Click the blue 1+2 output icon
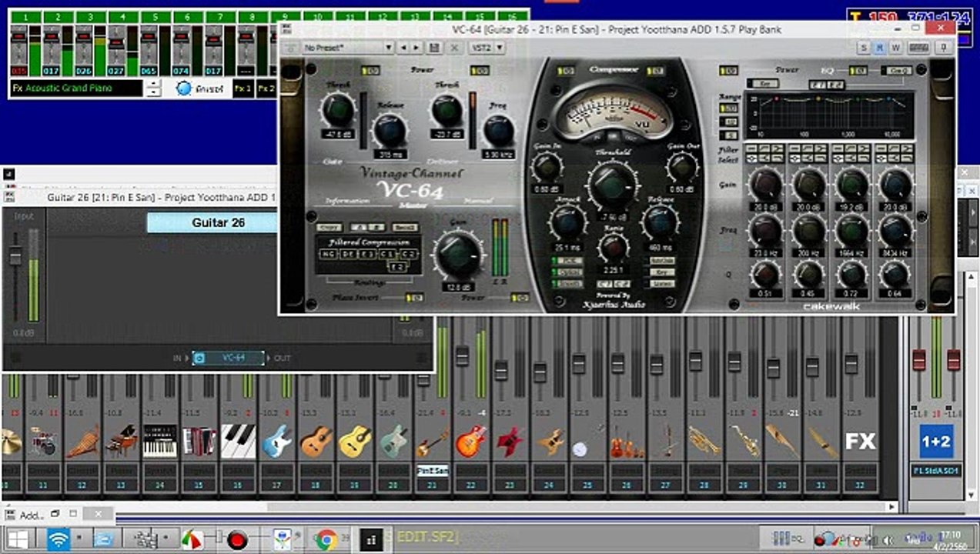This screenshot has width=980, height=554. coord(936,442)
